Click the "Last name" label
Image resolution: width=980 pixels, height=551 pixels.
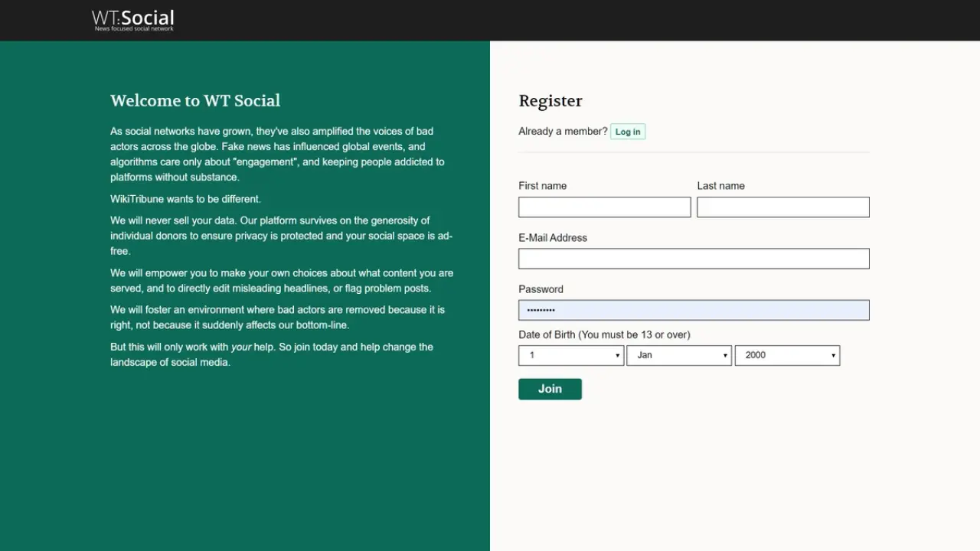click(x=720, y=186)
